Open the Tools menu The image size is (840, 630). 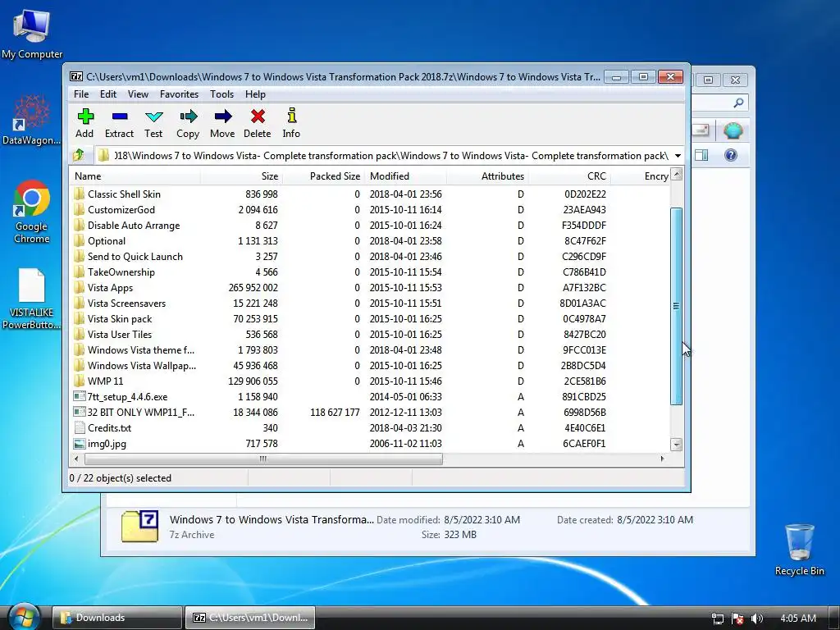(221, 94)
